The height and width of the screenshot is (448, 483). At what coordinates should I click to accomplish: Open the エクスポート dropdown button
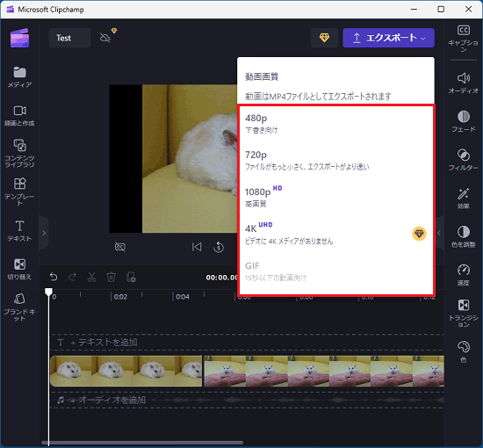tap(389, 38)
